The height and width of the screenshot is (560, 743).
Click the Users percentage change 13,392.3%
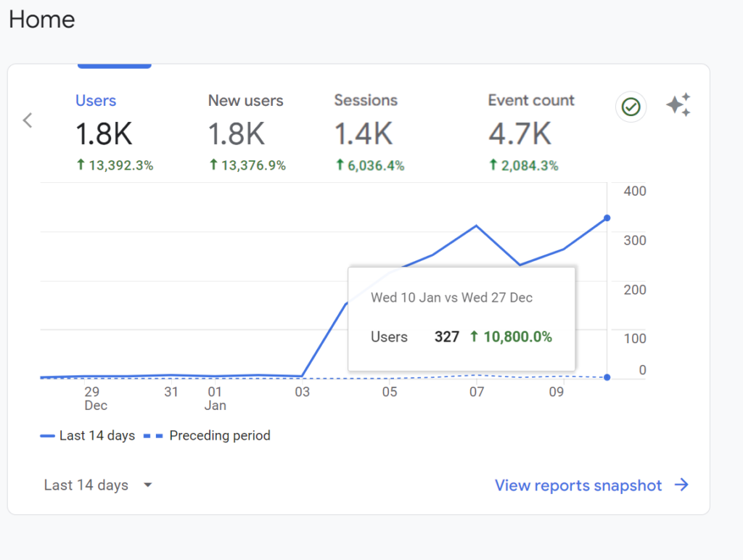(115, 165)
